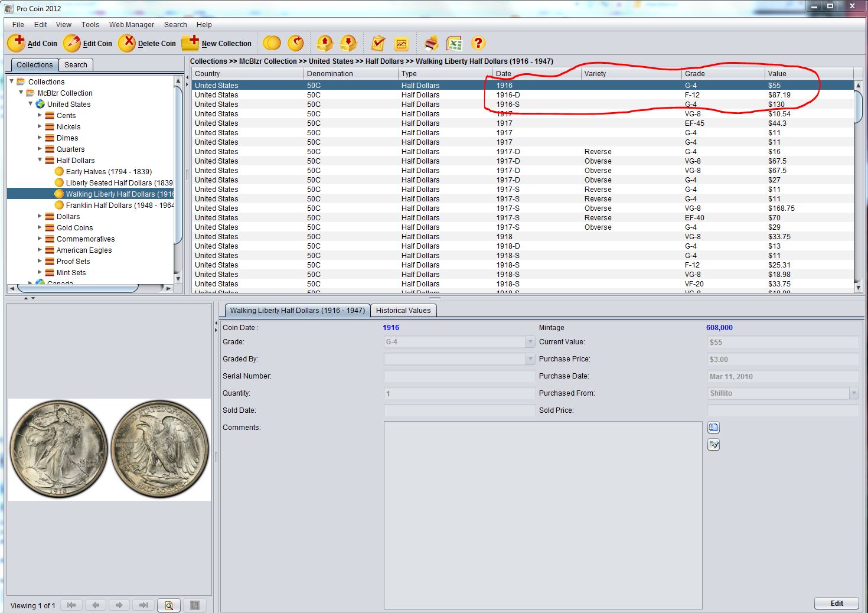The height and width of the screenshot is (613, 868).
Task: Click the Early Halves coin icon
Action: 59,171
